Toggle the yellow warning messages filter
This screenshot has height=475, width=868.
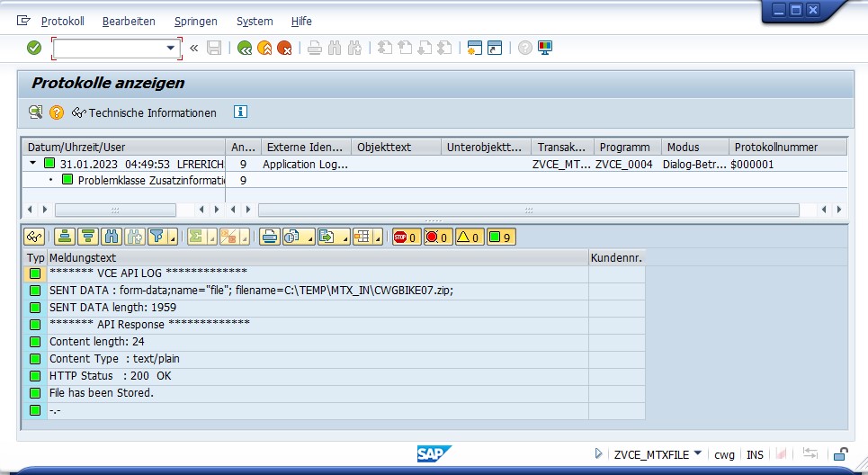(469, 237)
